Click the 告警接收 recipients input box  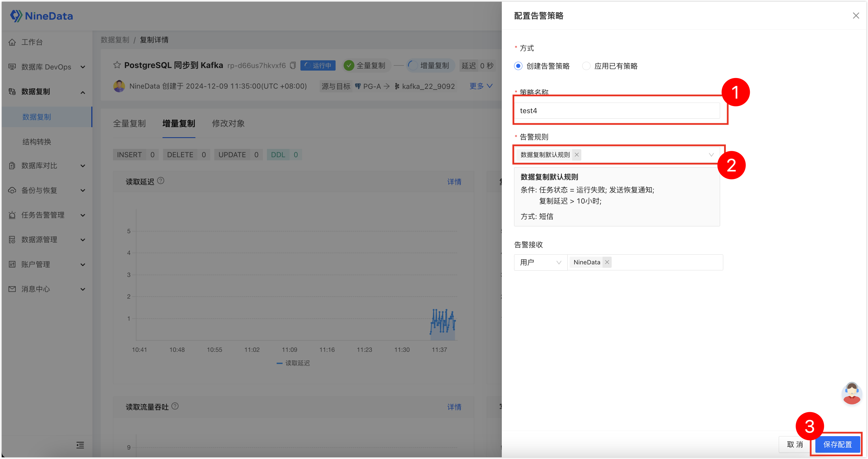[645, 262]
